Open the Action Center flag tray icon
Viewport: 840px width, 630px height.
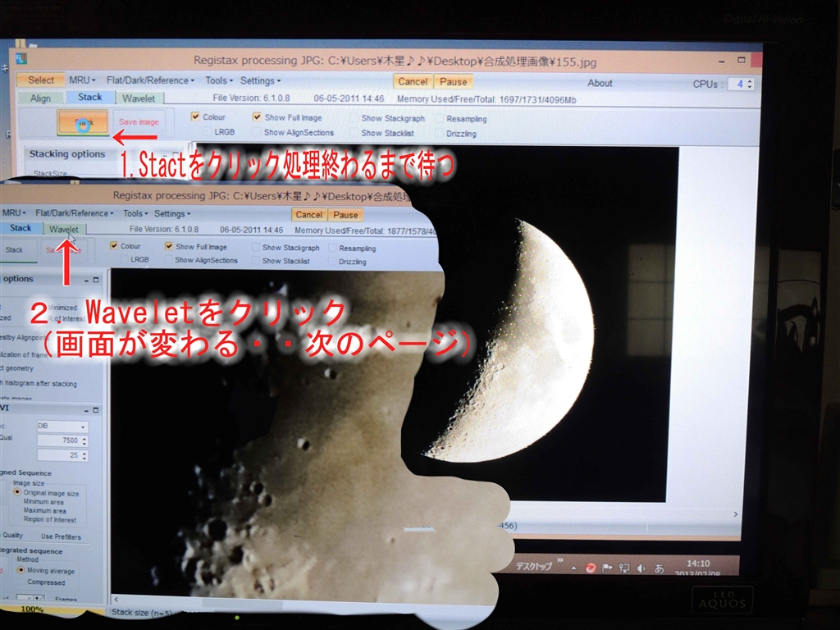(607, 568)
